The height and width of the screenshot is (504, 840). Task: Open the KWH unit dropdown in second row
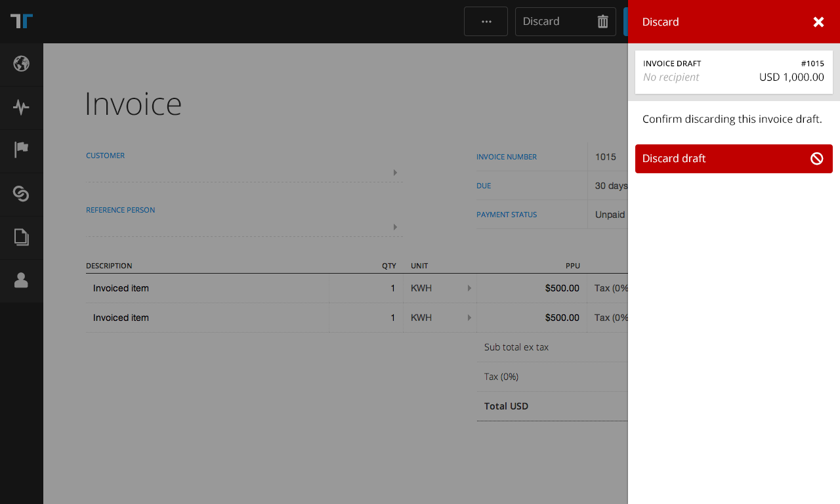(440, 318)
